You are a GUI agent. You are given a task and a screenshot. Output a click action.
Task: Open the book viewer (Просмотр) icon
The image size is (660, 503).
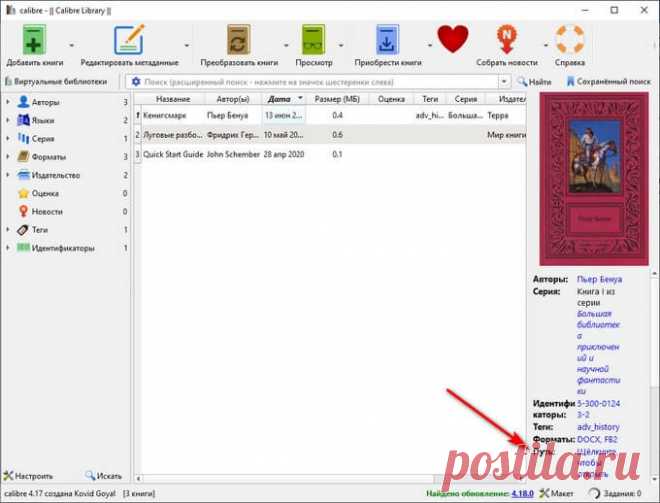pyautogui.click(x=313, y=40)
